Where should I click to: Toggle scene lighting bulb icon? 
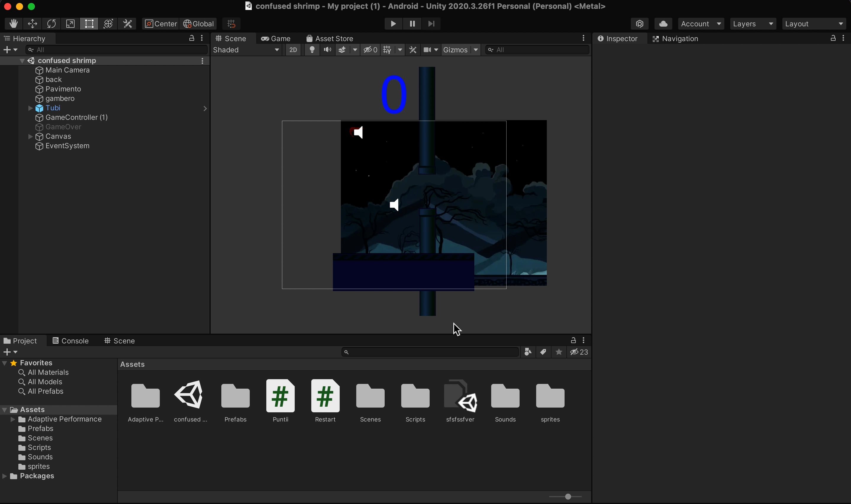click(x=312, y=50)
